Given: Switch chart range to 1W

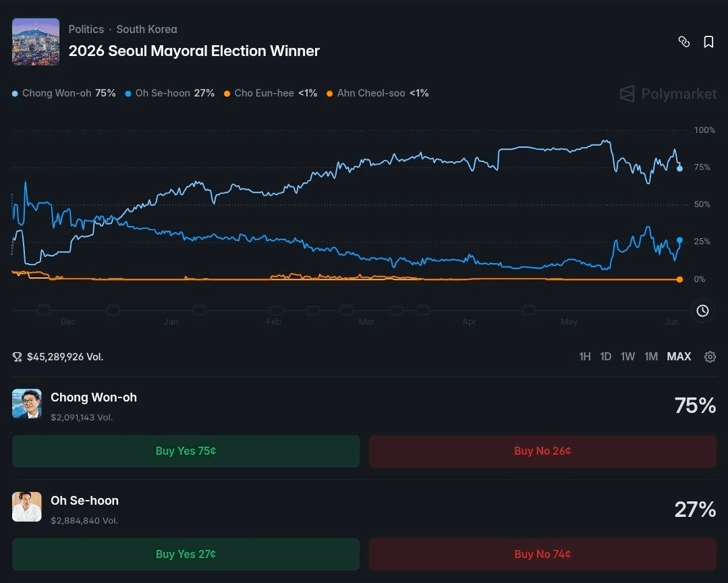Looking at the screenshot, I should tap(627, 356).
